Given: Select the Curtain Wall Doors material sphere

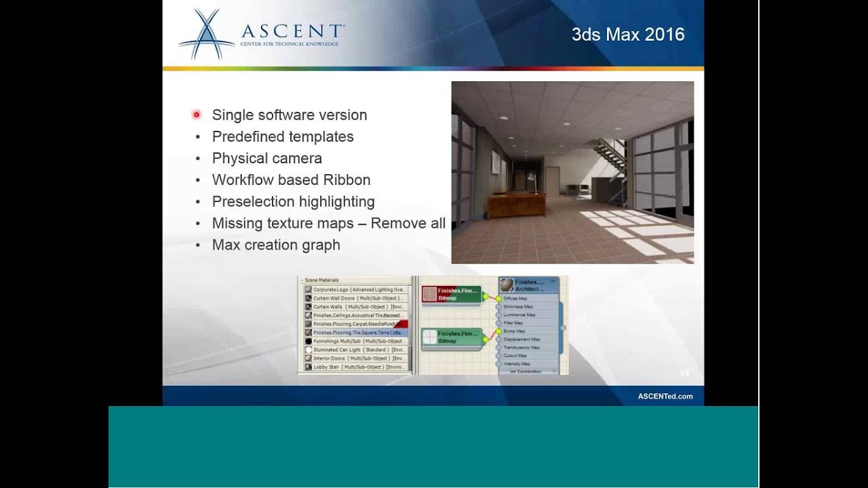Looking at the screenshot, I should coord(309,298).
